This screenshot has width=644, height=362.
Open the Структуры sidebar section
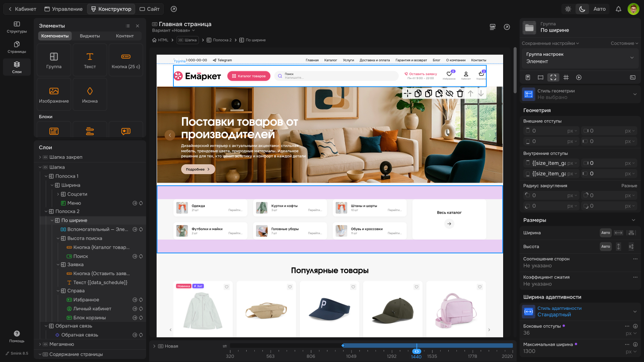click(17, 27)
